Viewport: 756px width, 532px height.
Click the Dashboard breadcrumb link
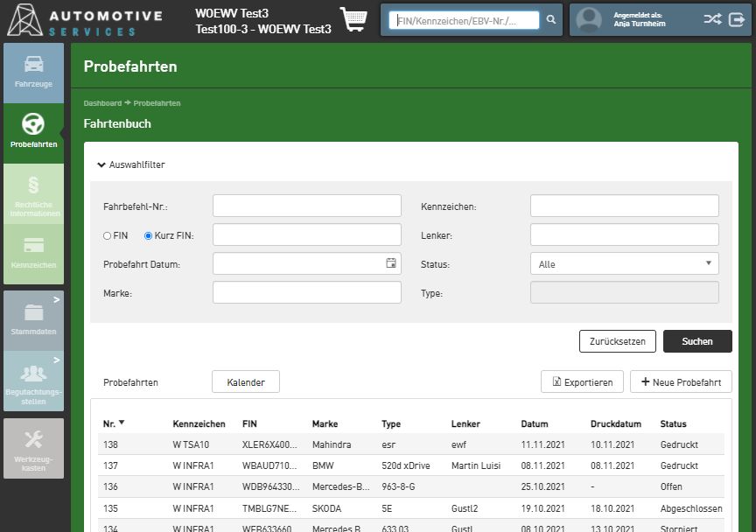click(102, 103)
